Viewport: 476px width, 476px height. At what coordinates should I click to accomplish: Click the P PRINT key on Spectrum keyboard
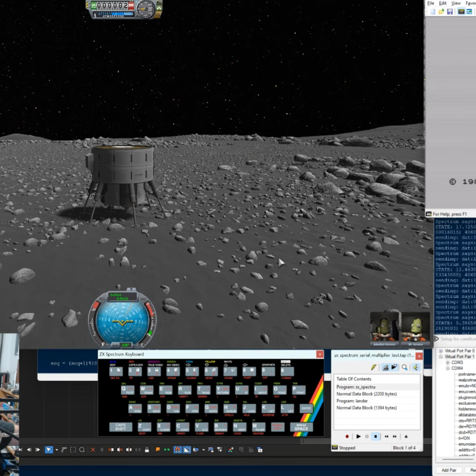click(x=299, y=390)
